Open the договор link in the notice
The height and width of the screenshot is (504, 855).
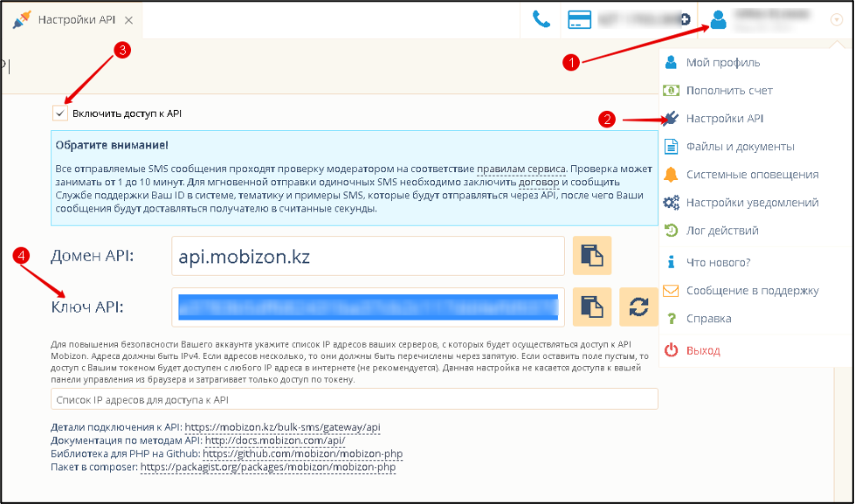(x=539, y=182)
